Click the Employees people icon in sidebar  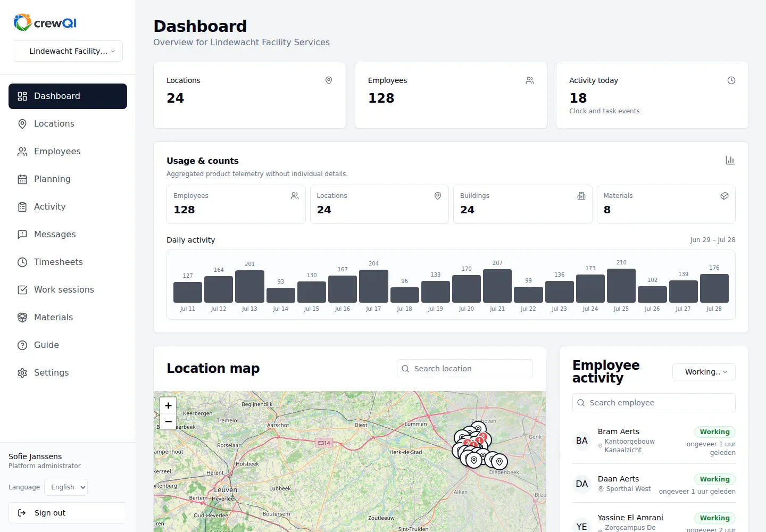click(22, 152)
